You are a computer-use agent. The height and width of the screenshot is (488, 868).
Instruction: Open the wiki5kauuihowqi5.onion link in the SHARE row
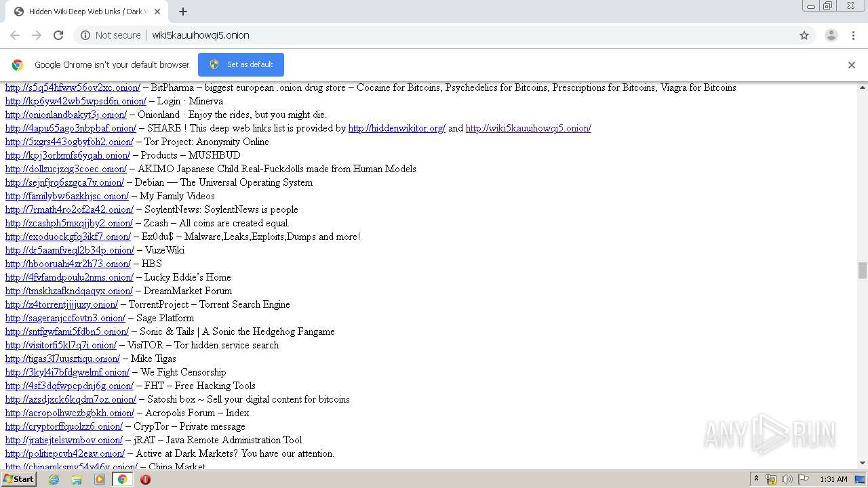click(528, 128)
